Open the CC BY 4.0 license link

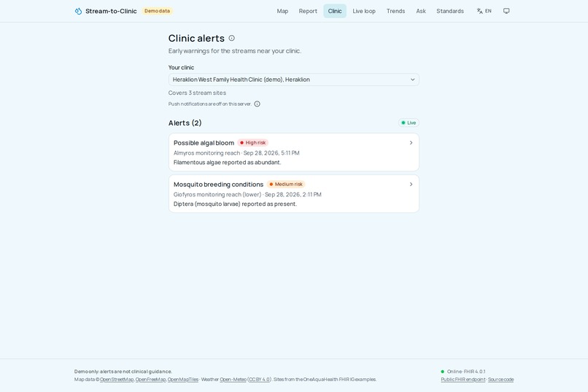pyautogui.click(x=260, y=380)
